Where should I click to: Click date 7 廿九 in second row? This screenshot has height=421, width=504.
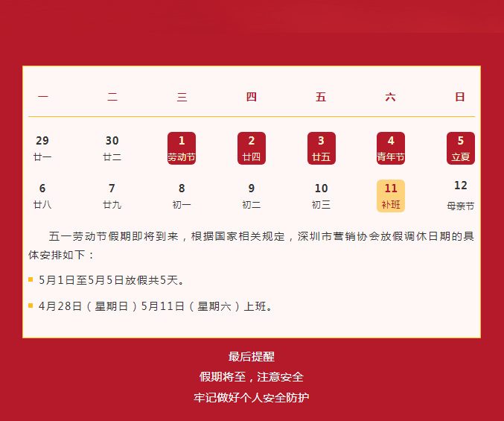pos(112,196)
